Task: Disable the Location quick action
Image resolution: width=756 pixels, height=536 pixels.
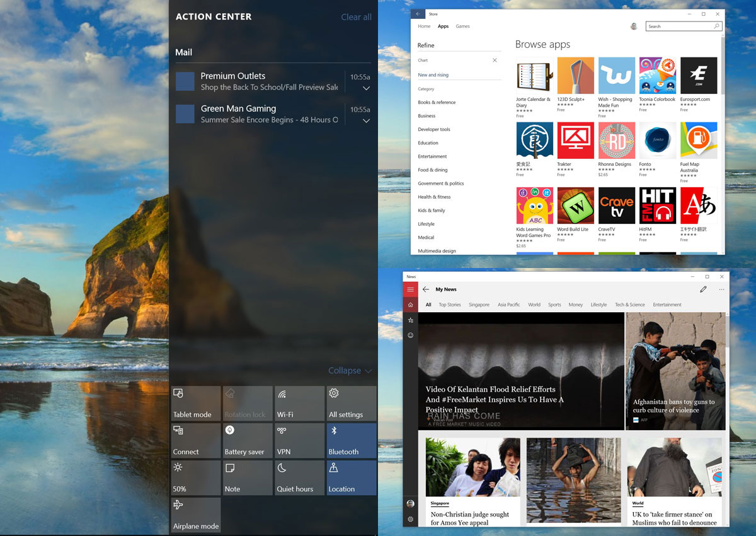Action: (351, 478)
